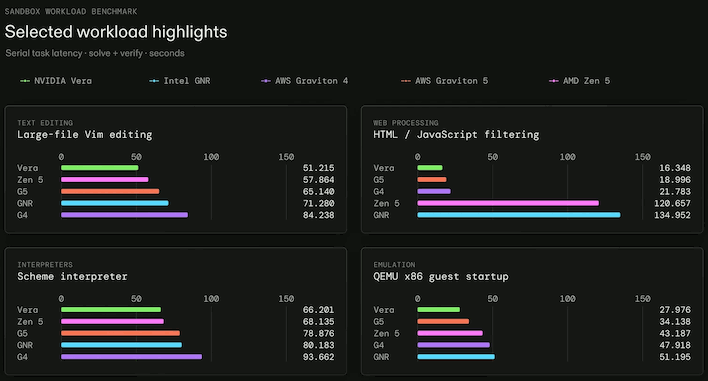Click the 'WEB PROCESSING' category label

(x=405, y=123)
